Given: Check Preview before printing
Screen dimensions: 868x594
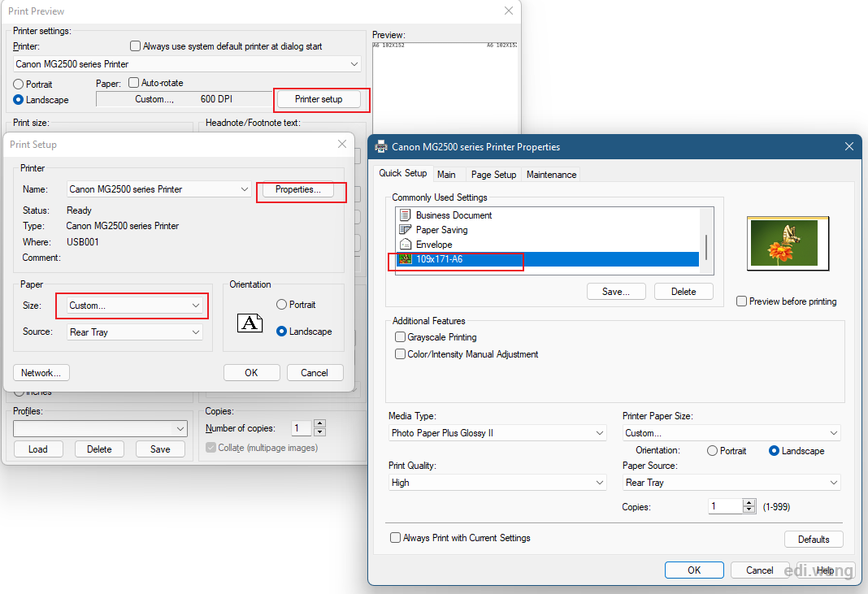Looking at the screenshot, I should tap(742, 301).
